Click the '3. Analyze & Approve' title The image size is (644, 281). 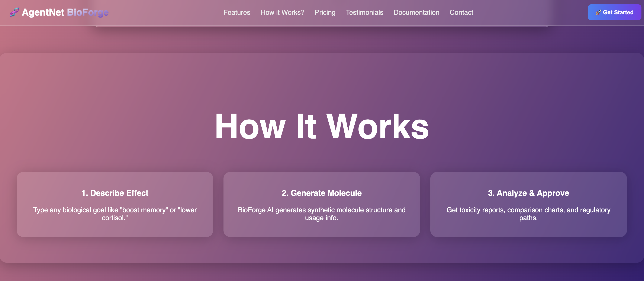(x=528, y=193)
